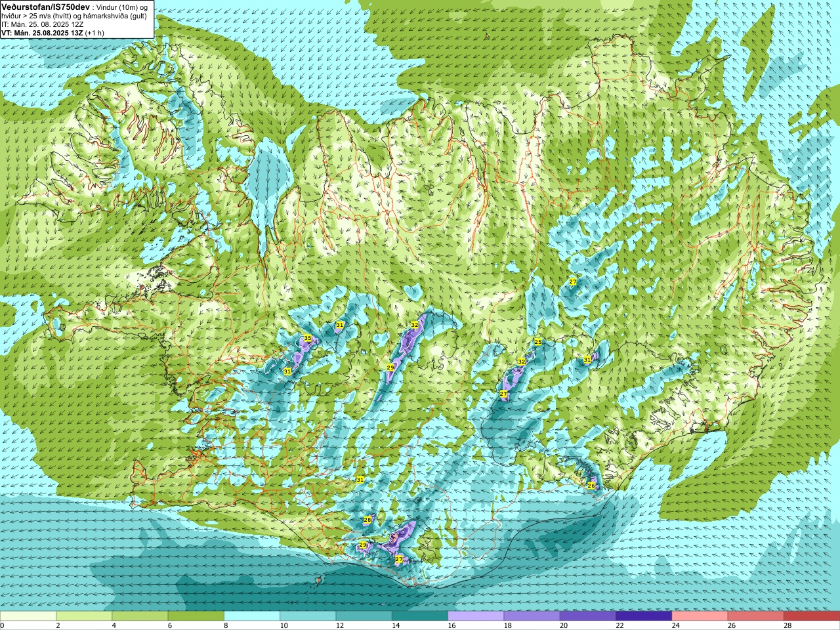Pick the teal 12–14 m/s legend swatch
This screenshot has width=840, height=630.
coord(364,616)
